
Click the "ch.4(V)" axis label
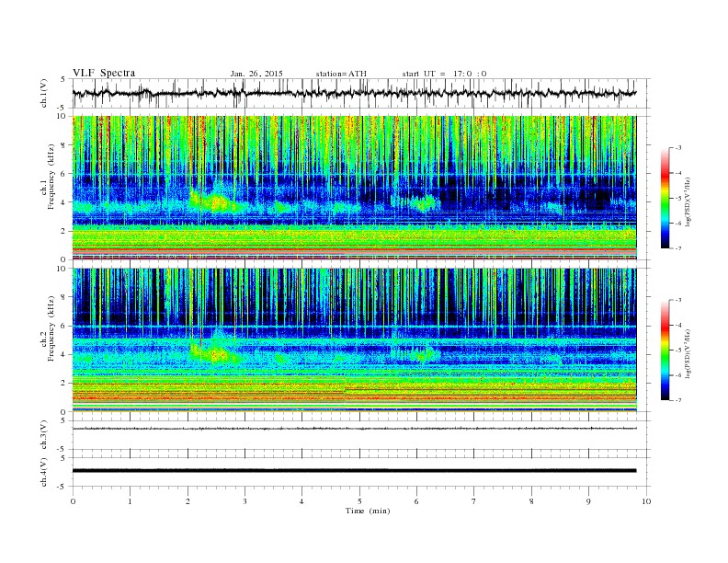(44, 472)
